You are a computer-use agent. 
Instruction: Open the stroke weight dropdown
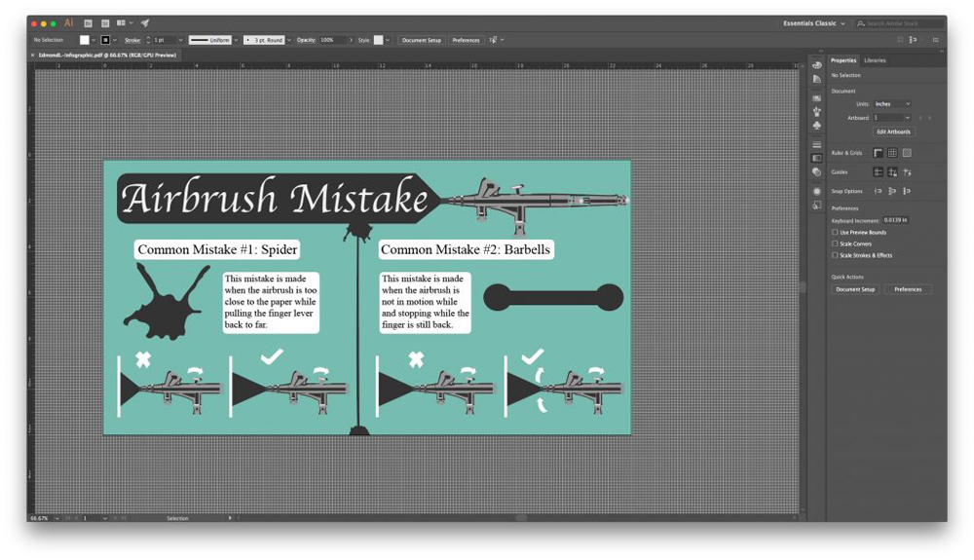coord(181,40)
